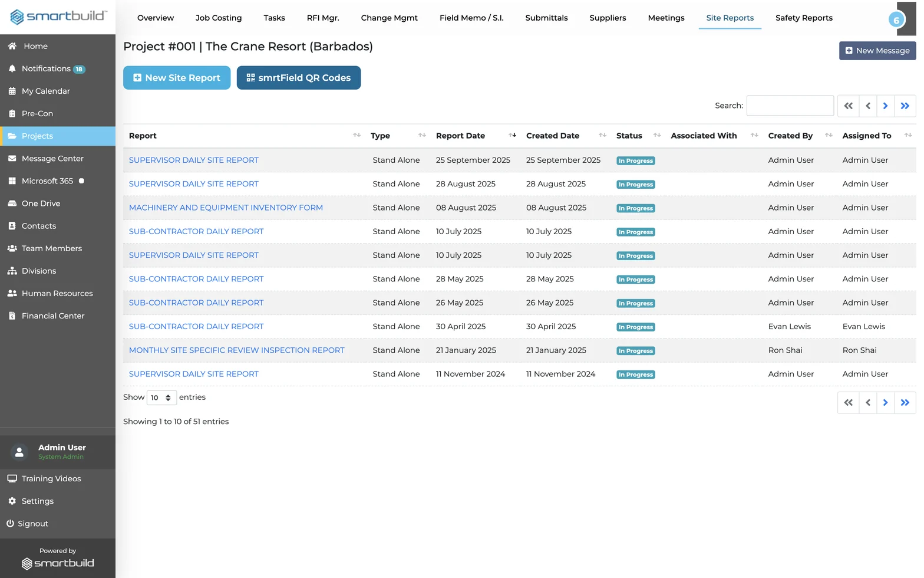This screenshot has width=924, height=578.
Task: Open Notifications bell icon
Action: click(x=12, y=68)
